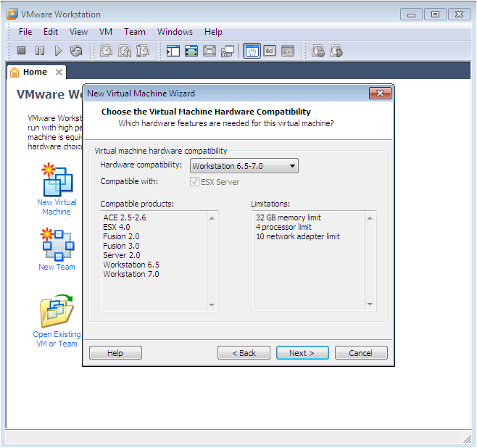Open the Help menu in menu bar

point(213,32)
